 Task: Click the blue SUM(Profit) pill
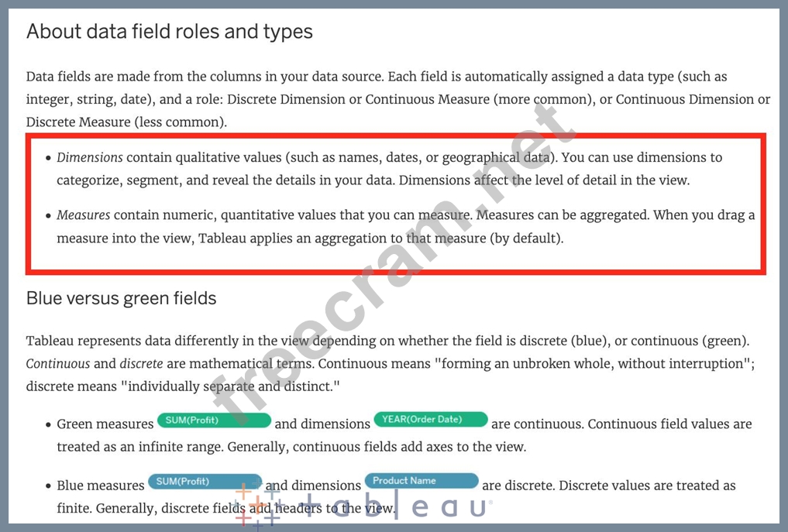point(205,482)
